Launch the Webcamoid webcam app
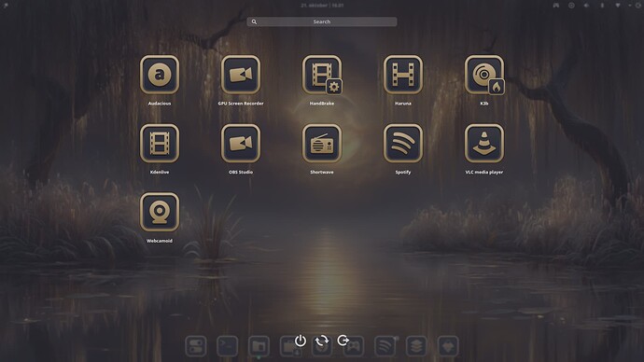This screenshot has width=644, height=362. 160,212
